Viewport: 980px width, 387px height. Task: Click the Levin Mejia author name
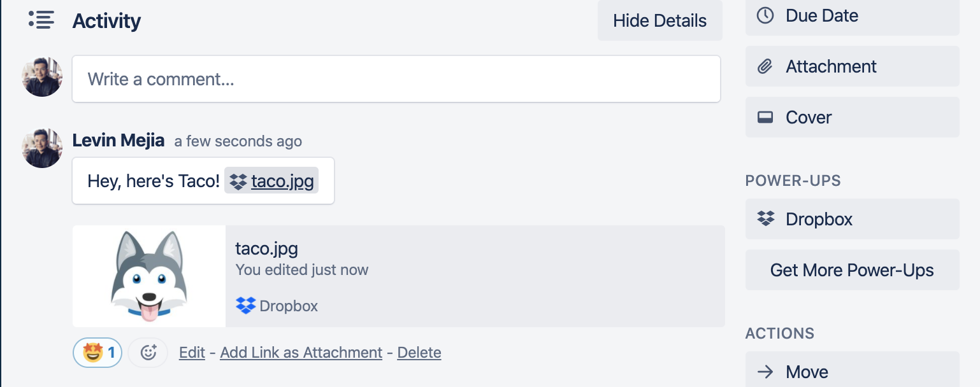pyautogui.click(x=119, y=140)
